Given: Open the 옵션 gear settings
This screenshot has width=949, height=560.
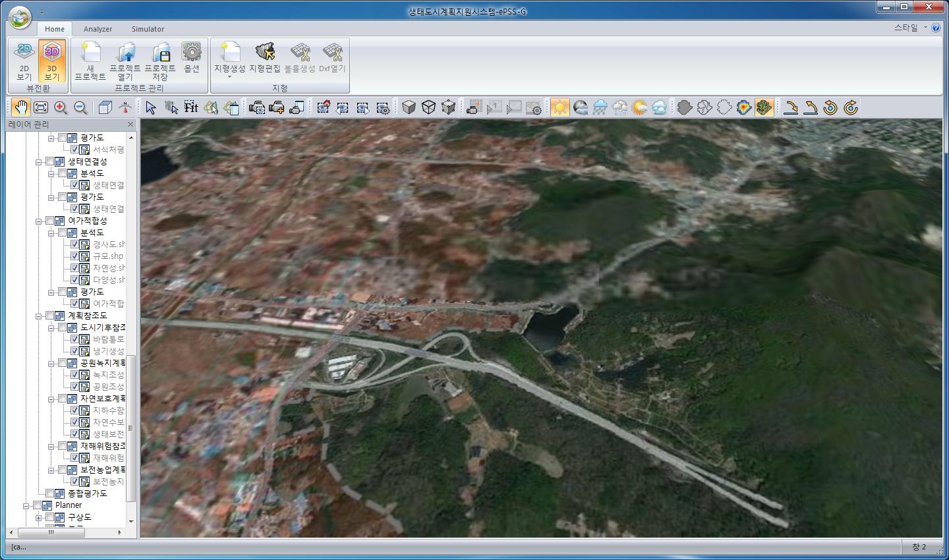Looking at the screenshot, I should [x=192, y=58].
